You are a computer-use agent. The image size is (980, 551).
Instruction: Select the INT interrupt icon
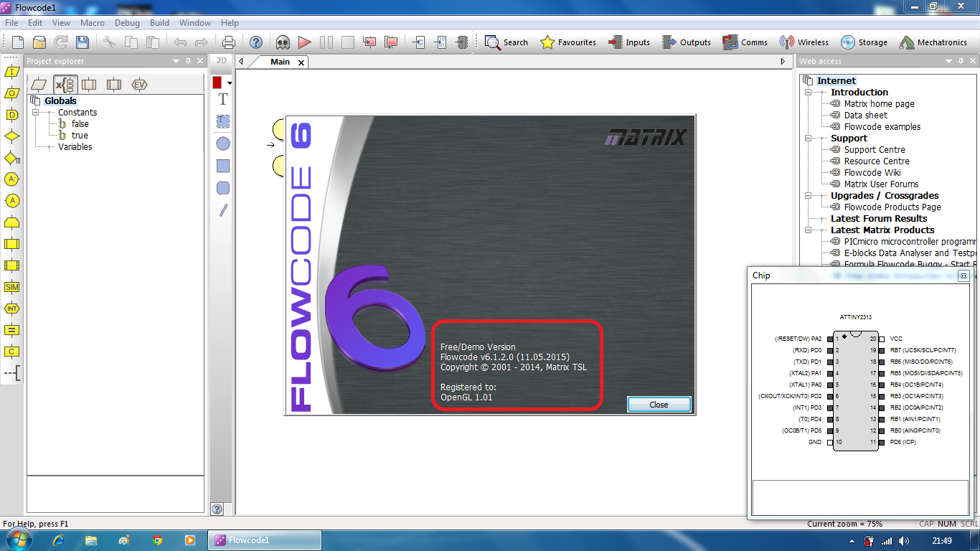tap(11, 309)
